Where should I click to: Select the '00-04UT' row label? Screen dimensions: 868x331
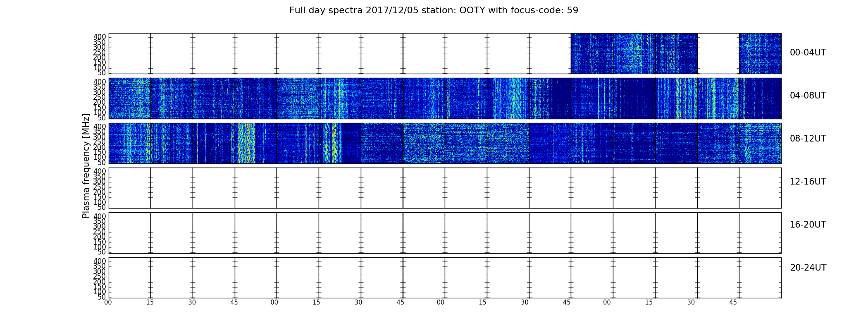808,53
